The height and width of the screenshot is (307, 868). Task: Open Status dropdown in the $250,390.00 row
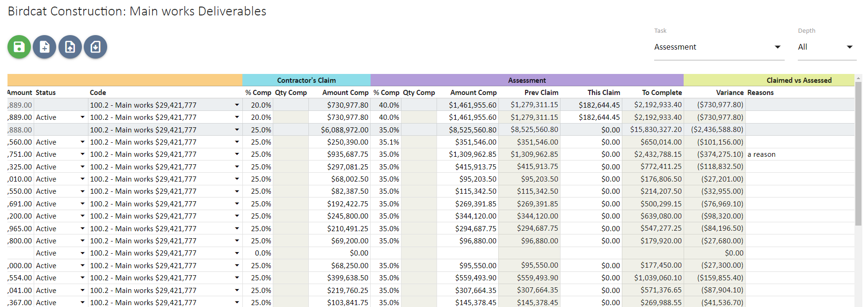(x=82, y=142)
